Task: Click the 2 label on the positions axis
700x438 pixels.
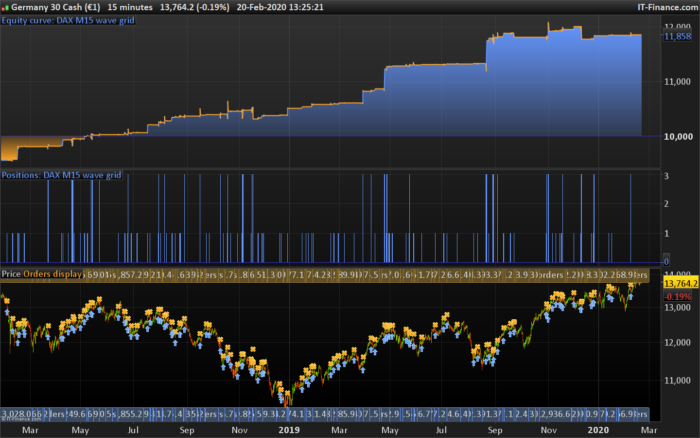Action: point(667,204)
